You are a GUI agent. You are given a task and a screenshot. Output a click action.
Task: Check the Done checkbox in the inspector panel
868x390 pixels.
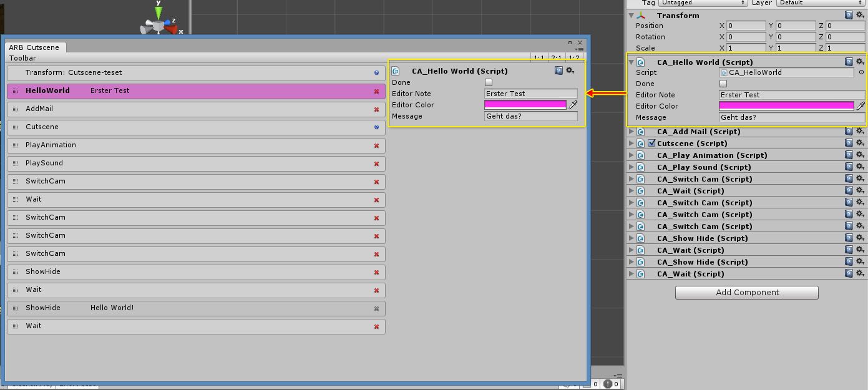[x=723, y=84]
